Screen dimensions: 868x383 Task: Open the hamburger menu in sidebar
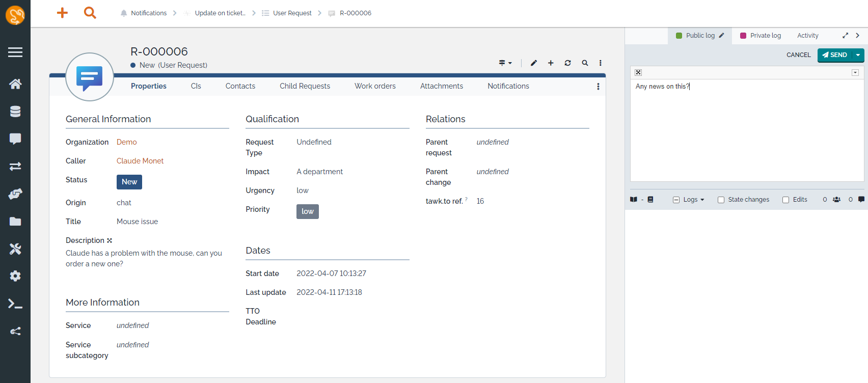[x=15, y=52]
